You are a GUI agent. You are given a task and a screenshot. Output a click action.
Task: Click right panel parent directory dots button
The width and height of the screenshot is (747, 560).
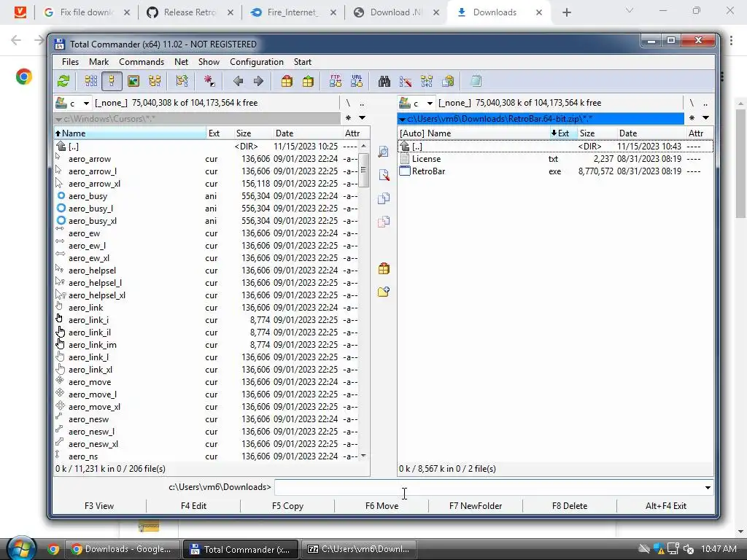pos(705,103)
